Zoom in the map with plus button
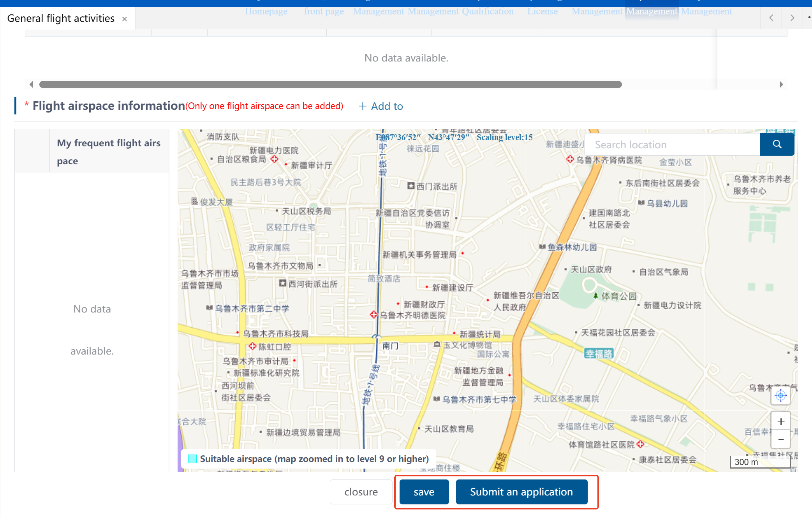The height and width of the screenshot is (518, 812). pos(781,421)
